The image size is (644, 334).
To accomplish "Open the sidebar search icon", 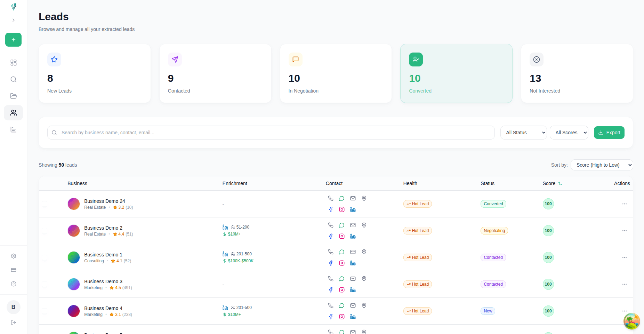I will (x=14, y=79).
